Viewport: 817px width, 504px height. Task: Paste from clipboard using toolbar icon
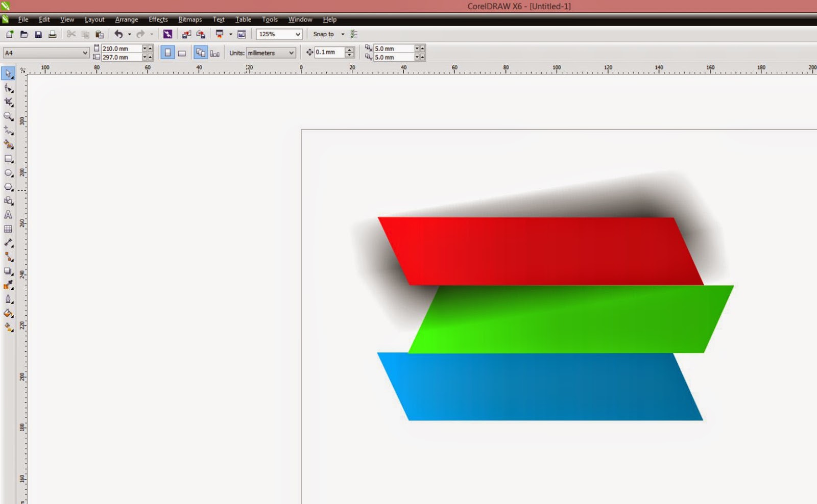tap(100, 34)
